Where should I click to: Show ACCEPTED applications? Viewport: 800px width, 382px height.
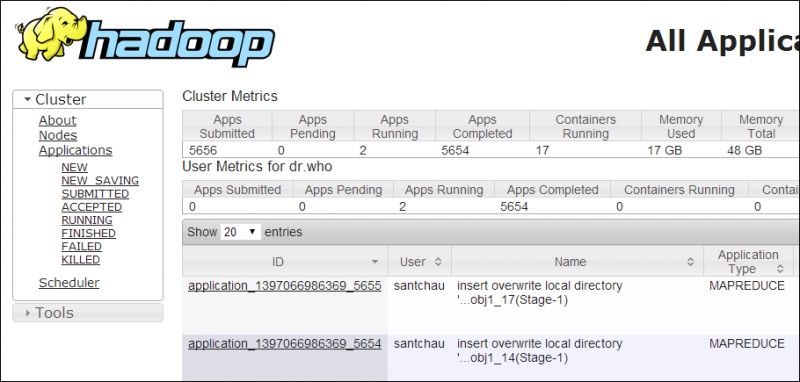click(92, 207)
